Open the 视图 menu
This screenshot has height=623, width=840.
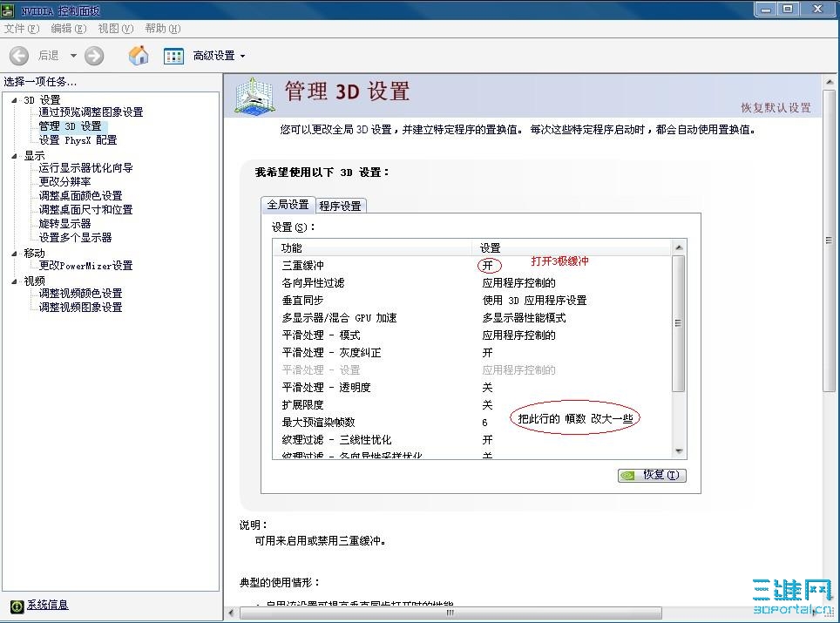click(x=116, y=29)
